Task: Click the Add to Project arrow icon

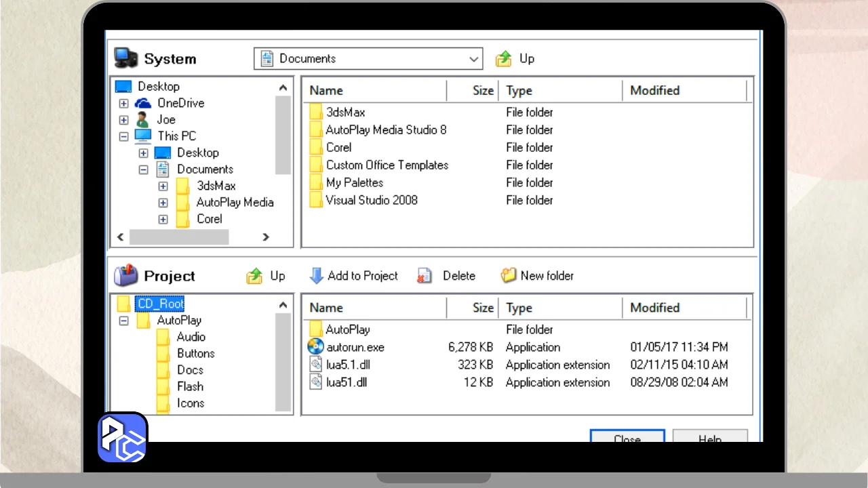Action: (x=316, y=276)
